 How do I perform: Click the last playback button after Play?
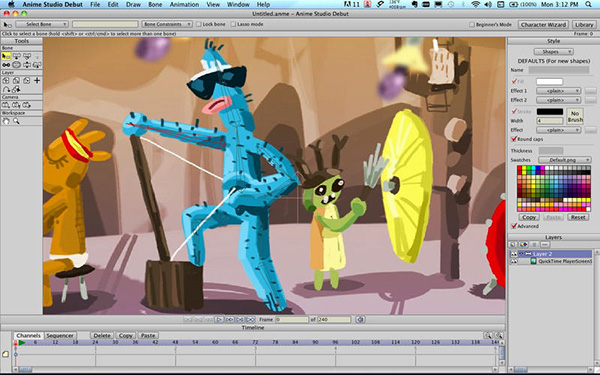pos(250,320)
